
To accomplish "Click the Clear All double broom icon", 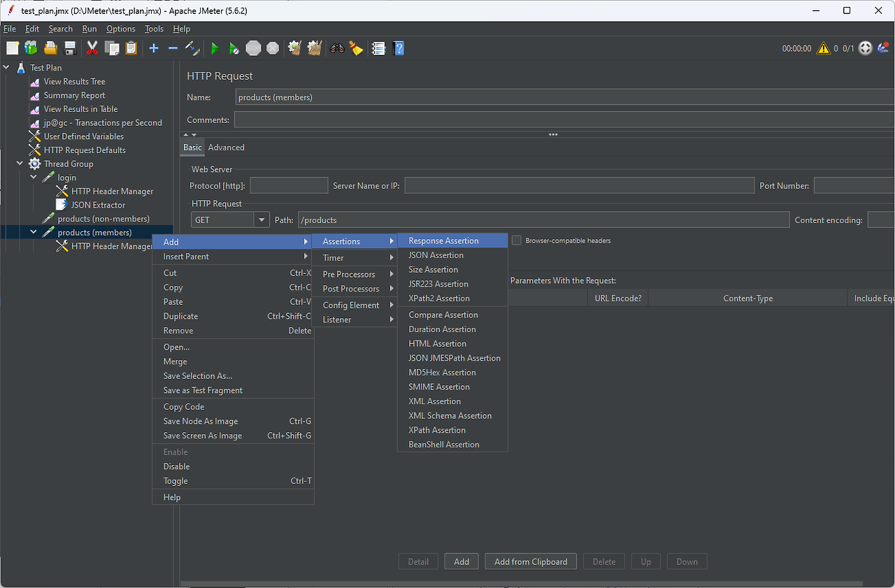I will click(x=315, y=48).
